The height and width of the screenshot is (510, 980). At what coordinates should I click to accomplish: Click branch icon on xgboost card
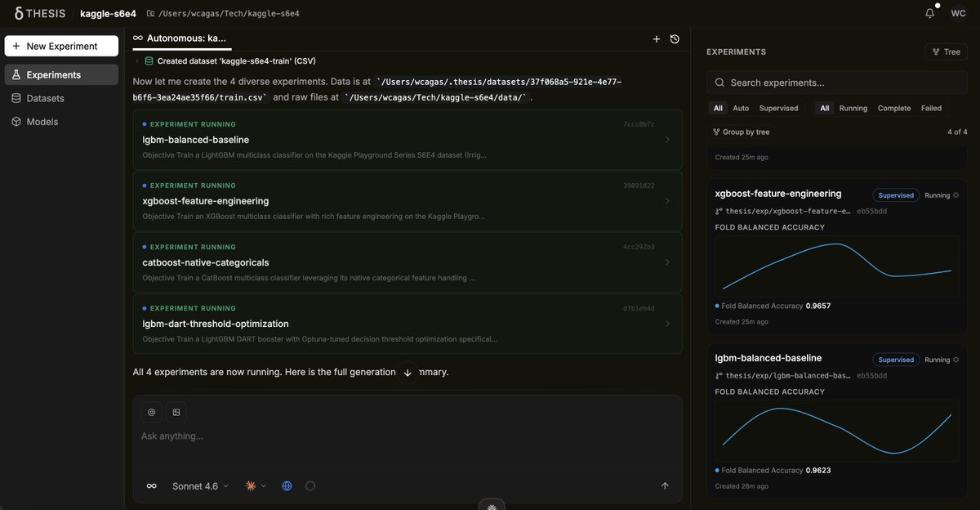point(719,211)
